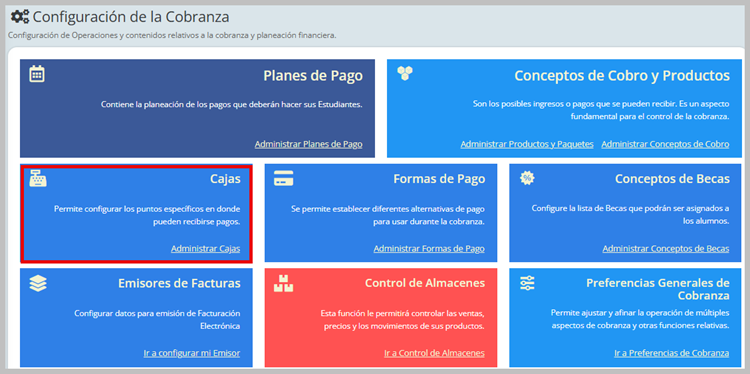The height and width of the screenshot is (374, 750).
Task: Click the description 'Permite configurar los puntos específicos'
Action: click(x=147, y=215)
